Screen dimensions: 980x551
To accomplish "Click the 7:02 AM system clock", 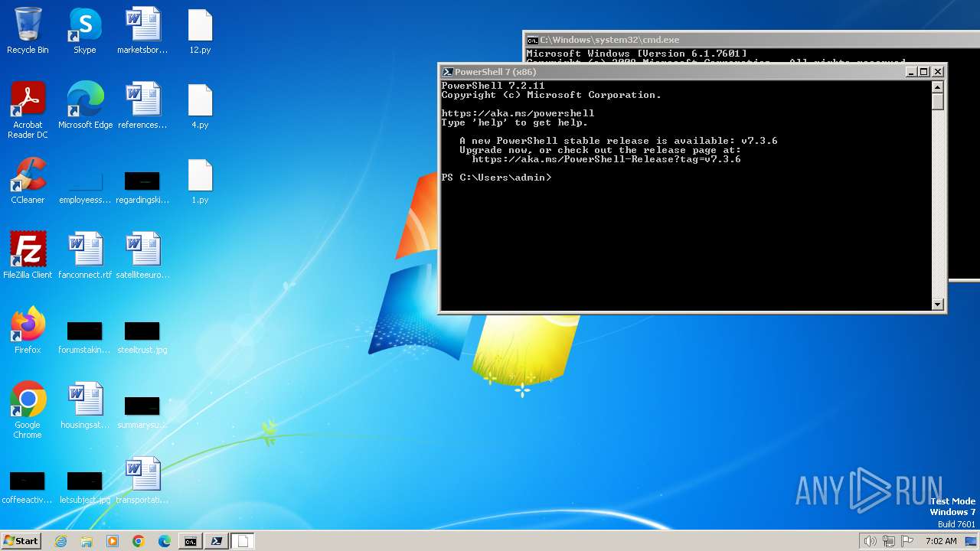I will tap(941, 541).
